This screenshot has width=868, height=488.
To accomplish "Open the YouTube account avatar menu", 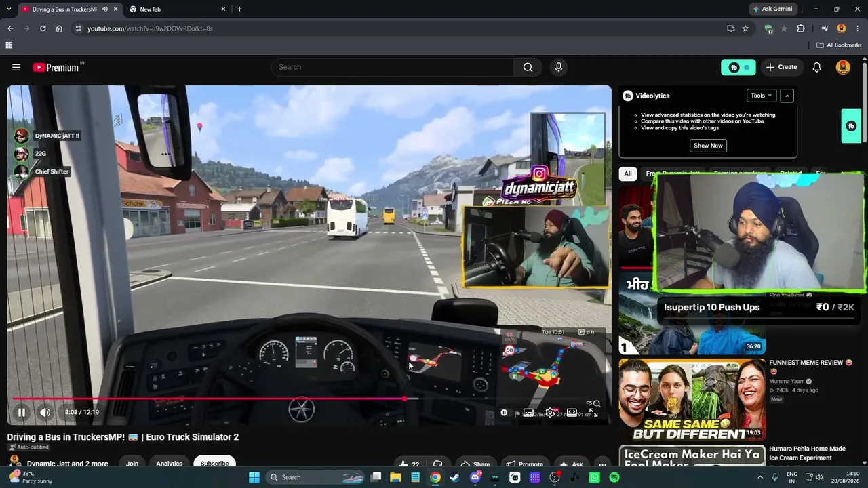I will pyautogui.click(x=843, y=67).
